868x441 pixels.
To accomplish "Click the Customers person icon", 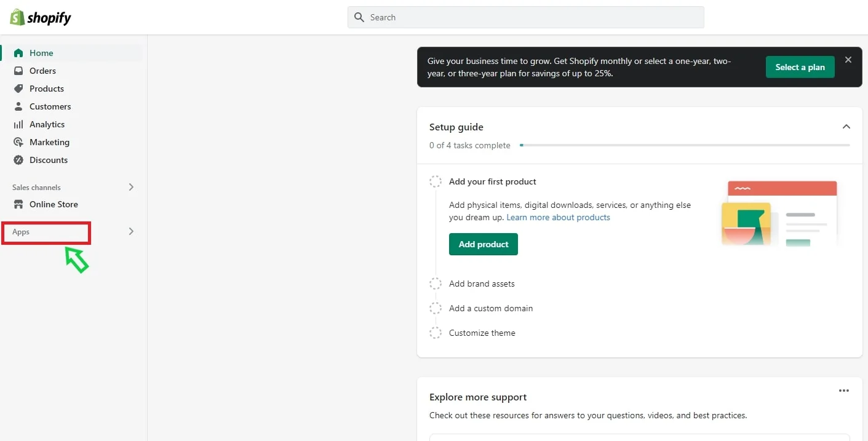I will click(x=18, y=106).
